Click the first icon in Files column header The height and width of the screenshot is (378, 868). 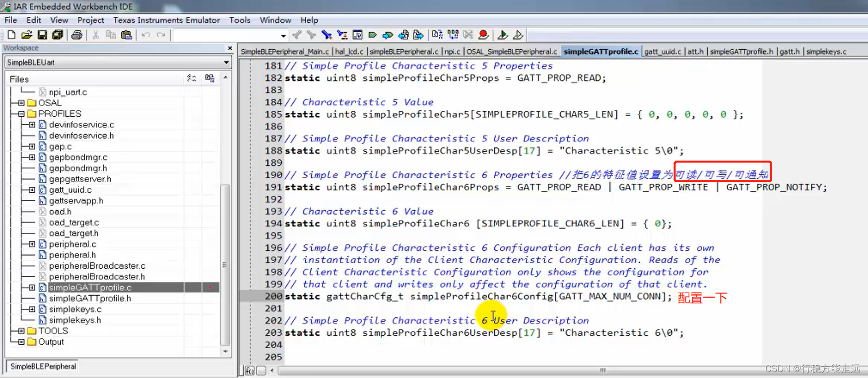pos(192,78)
